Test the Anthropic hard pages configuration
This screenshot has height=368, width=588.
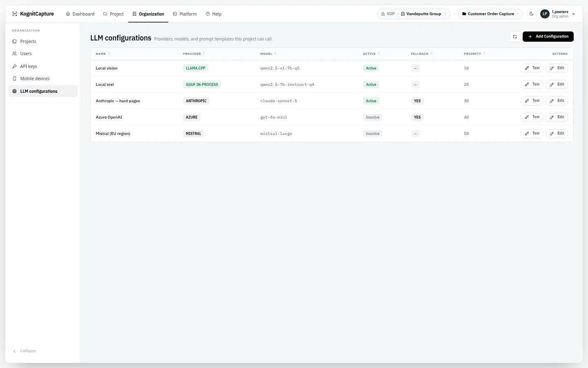(532, 101)
